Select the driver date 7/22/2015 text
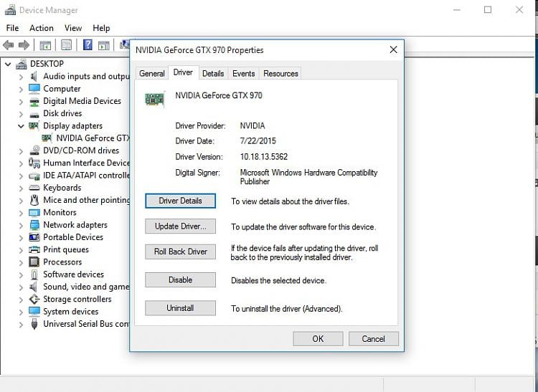Viewport: 538px width, 392px height. (258, 141)
